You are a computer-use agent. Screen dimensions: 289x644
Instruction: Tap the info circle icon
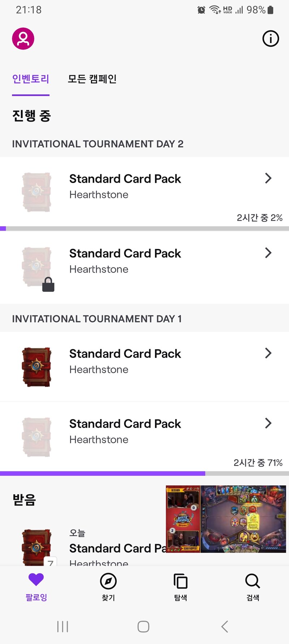pos(271,38)
